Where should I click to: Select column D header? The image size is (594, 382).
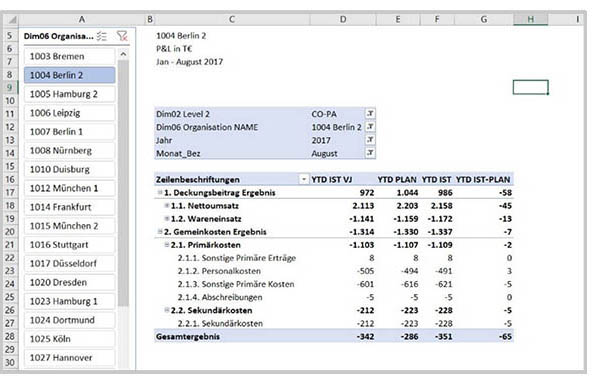[x=343, y=20]
